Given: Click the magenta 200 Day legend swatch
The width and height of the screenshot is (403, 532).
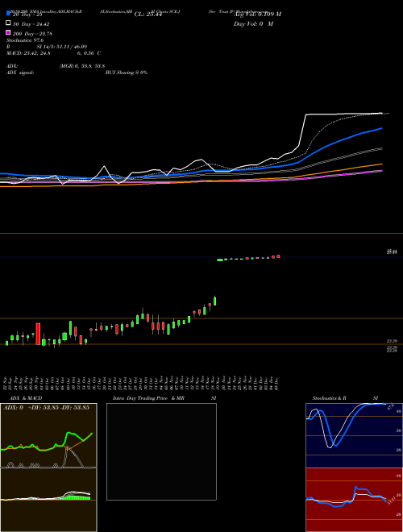Looking at the screenshot, I should pyautogui.click(x=8, y=32).
